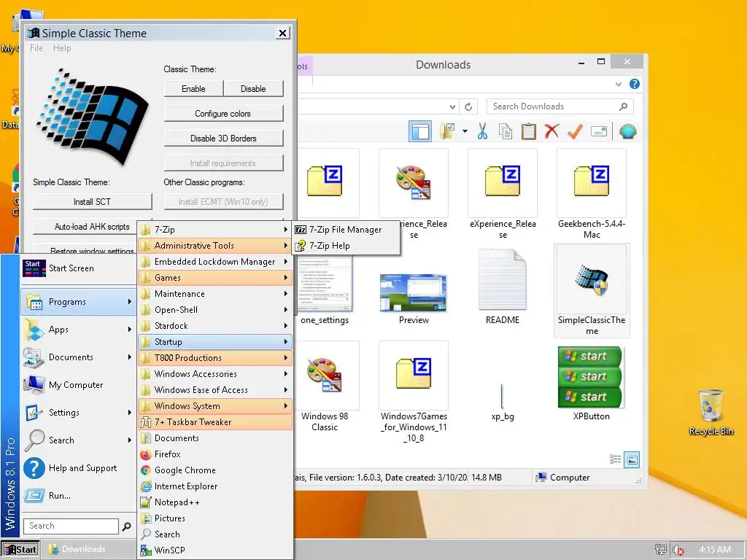Expand the Windows Accessories submenu

(x=215, y=374)
